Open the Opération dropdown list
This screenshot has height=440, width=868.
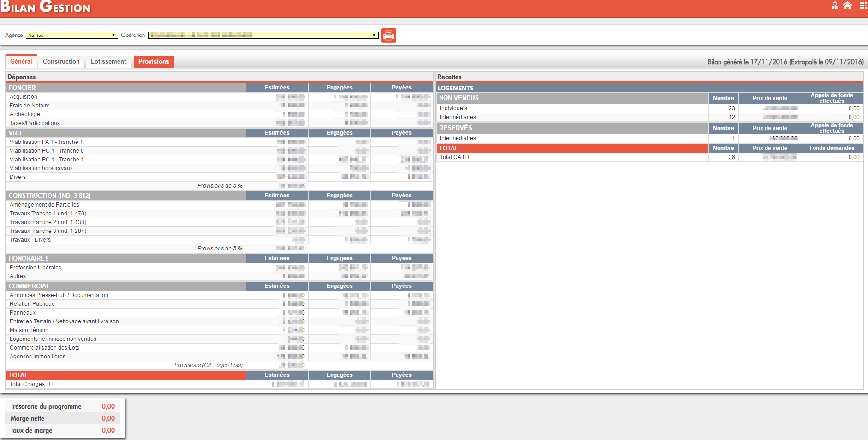coord(263,35)
